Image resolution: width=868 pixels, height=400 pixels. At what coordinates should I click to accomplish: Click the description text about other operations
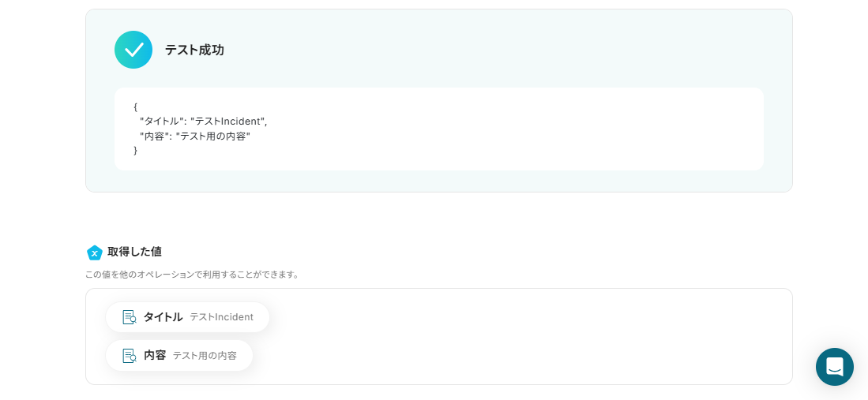point(193,275)
